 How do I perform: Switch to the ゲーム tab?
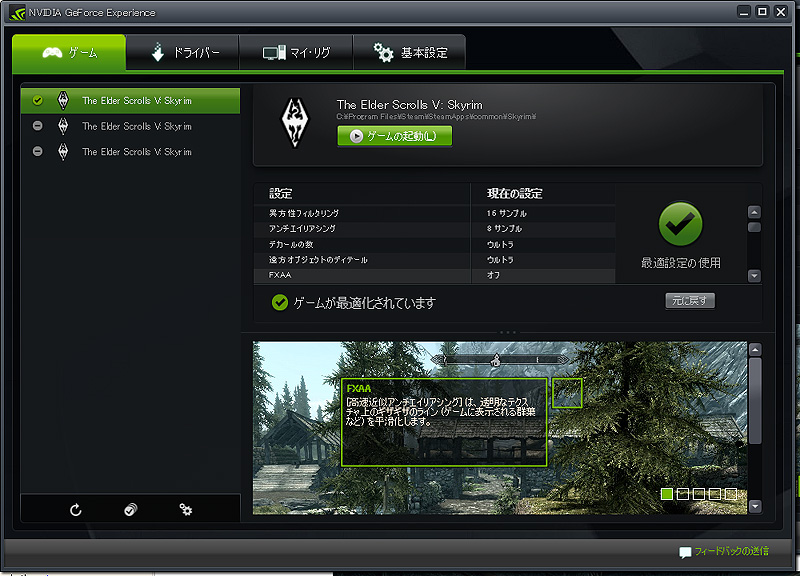[x=69, y=52]
